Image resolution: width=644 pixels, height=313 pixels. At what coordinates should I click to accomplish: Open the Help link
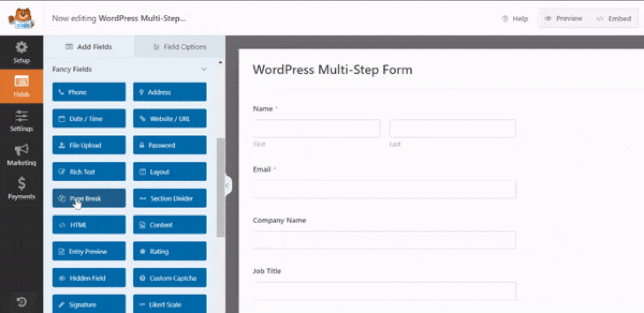(x=515, y=19)
